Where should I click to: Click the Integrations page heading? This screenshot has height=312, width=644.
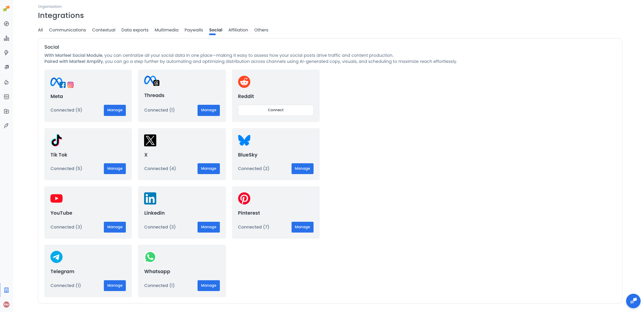(x=61, y=16)
